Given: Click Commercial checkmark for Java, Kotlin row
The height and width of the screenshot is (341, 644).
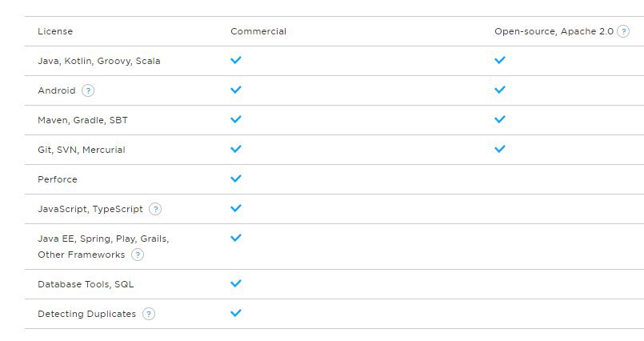Looking at the screenshot, I should 236,60.
